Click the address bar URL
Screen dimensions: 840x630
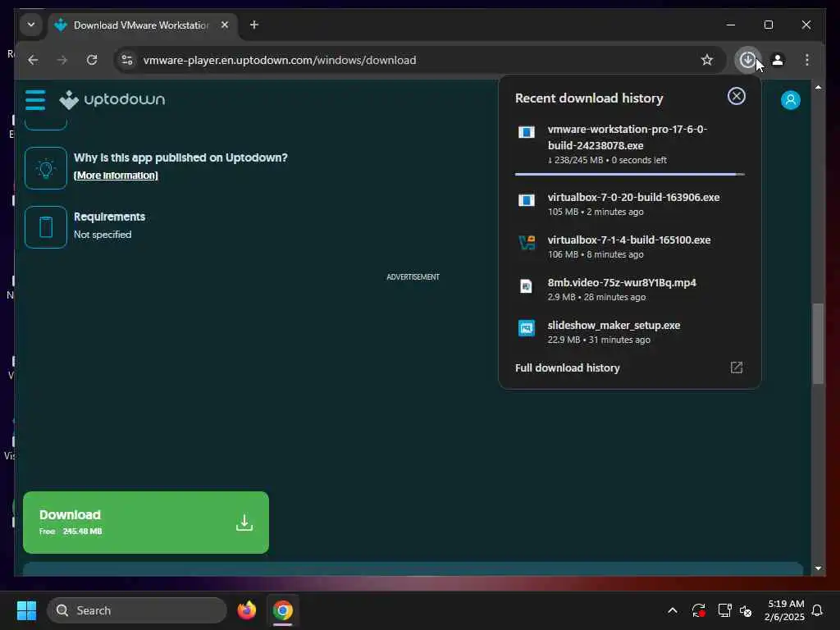point(280,60)
